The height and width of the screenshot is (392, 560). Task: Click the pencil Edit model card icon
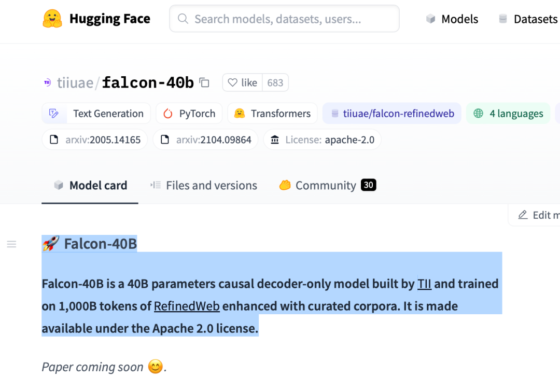pyautogui.click(x=523, y=215)
